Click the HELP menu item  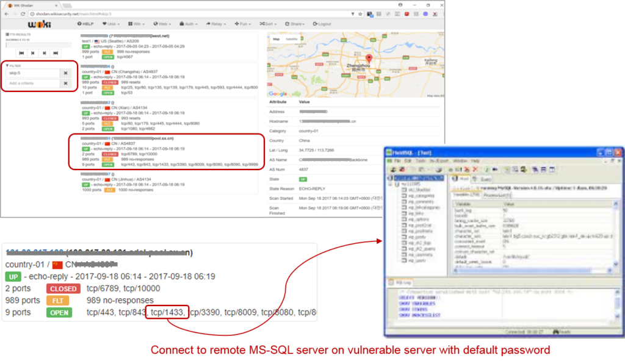click(x=86, y=24)
